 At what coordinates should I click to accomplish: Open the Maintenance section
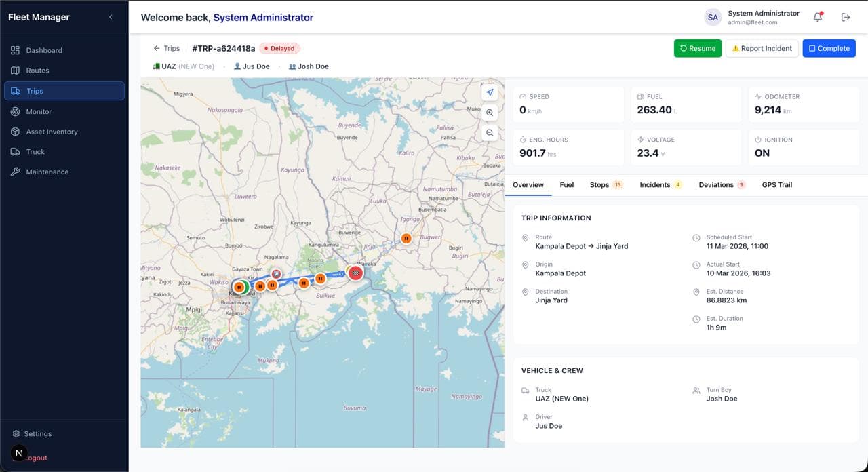(47, 172)
